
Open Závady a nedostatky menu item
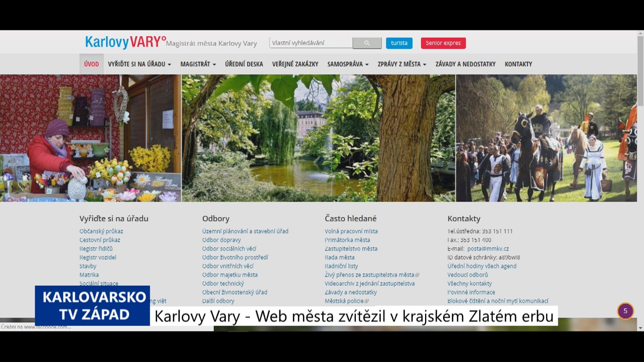click(465, 64)
